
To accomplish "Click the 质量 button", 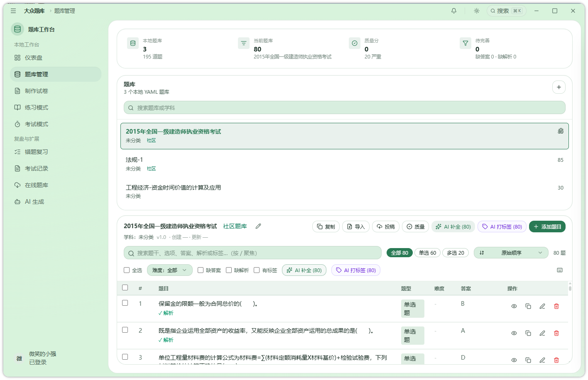I will [416, 227].
